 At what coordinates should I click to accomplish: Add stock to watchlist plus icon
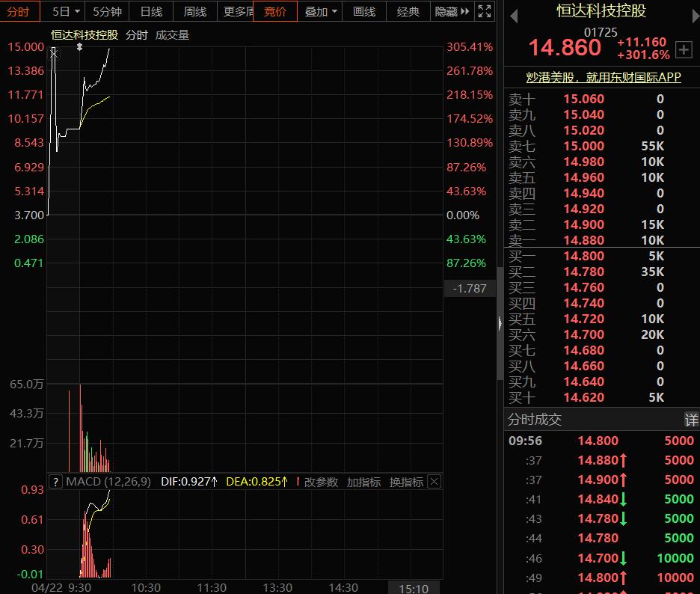tap(684, 49)
